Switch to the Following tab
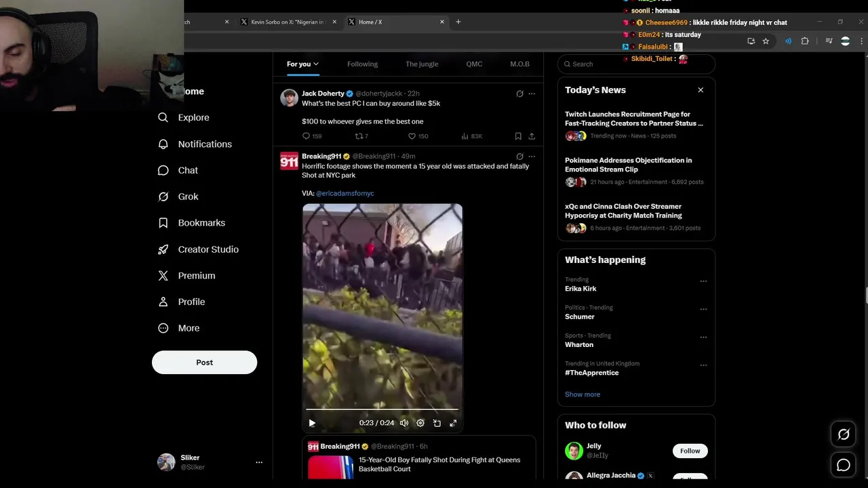This screenshot has height=488, width=868. 362,64
